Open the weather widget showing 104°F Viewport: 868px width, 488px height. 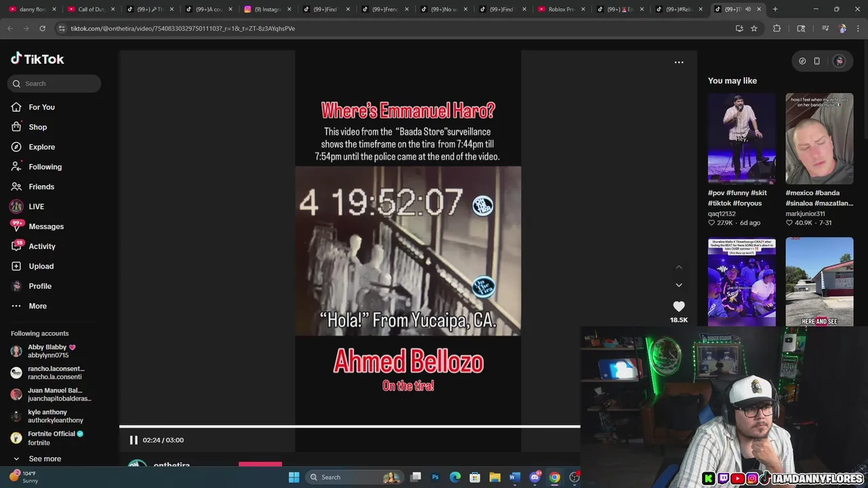click(24, 477)
